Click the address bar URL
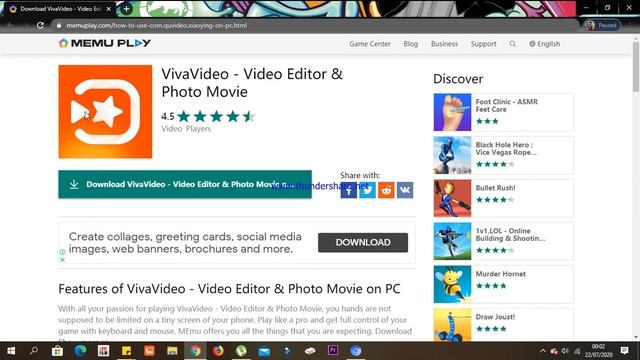 tap(156, 25)
